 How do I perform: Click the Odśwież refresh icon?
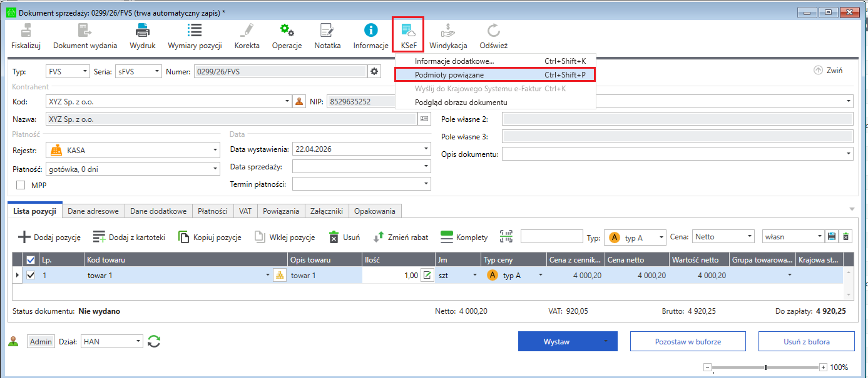[x=493, y=30]
